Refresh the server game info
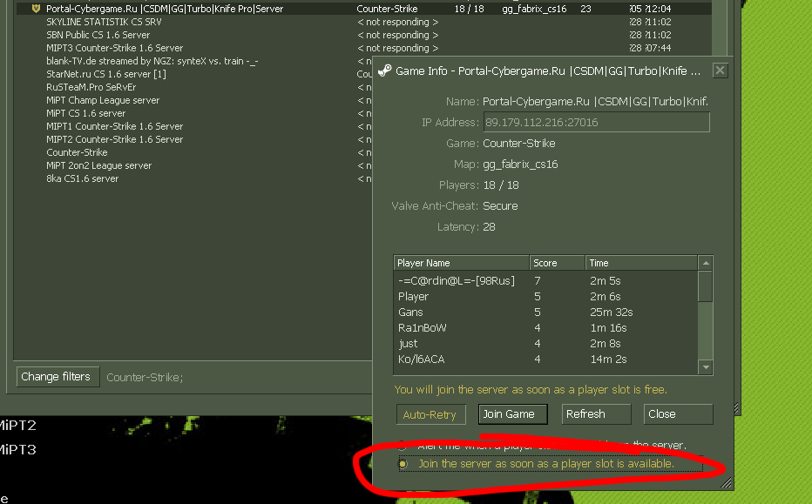812x504 pixels. pos(596,414)
